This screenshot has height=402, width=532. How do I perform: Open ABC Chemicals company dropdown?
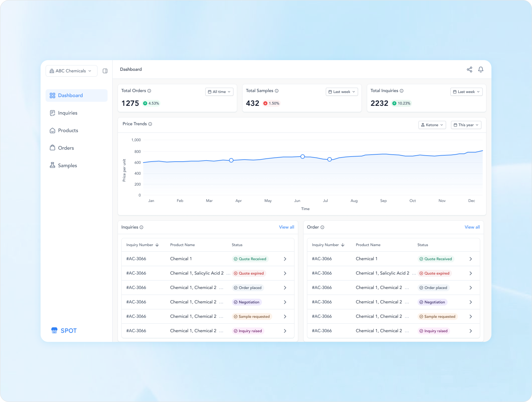point(71,71)
